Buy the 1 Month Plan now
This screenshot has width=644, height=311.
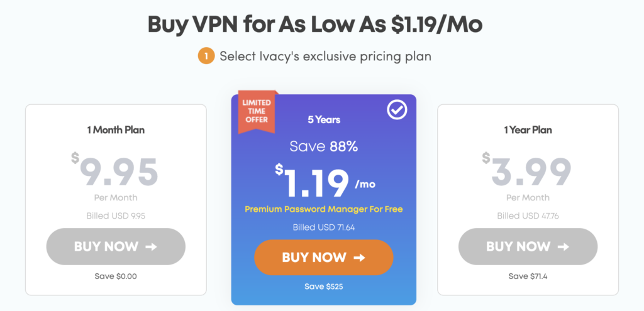click(x=116, y=246)
